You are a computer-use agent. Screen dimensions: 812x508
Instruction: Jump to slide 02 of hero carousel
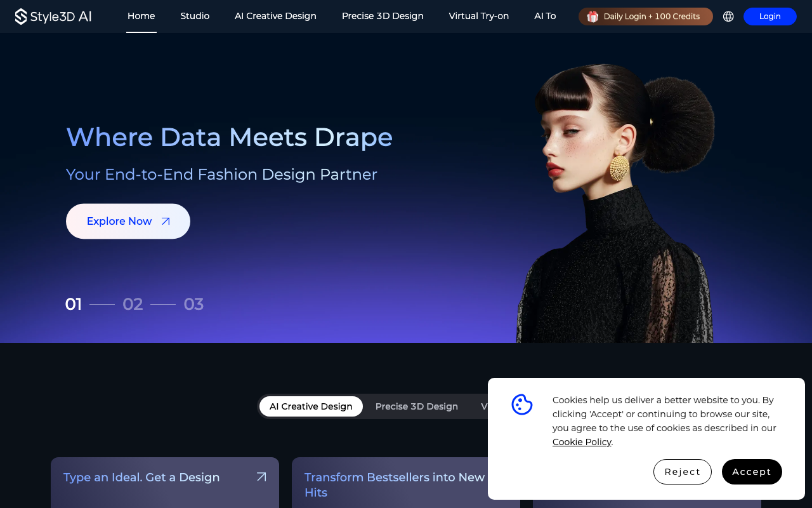133,304
